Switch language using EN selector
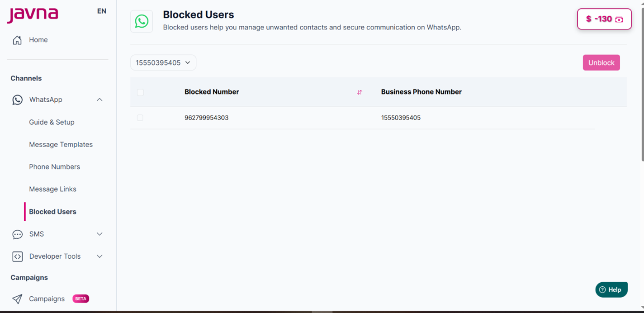This screenshot has height=313, width=644. tap(102, 11)
